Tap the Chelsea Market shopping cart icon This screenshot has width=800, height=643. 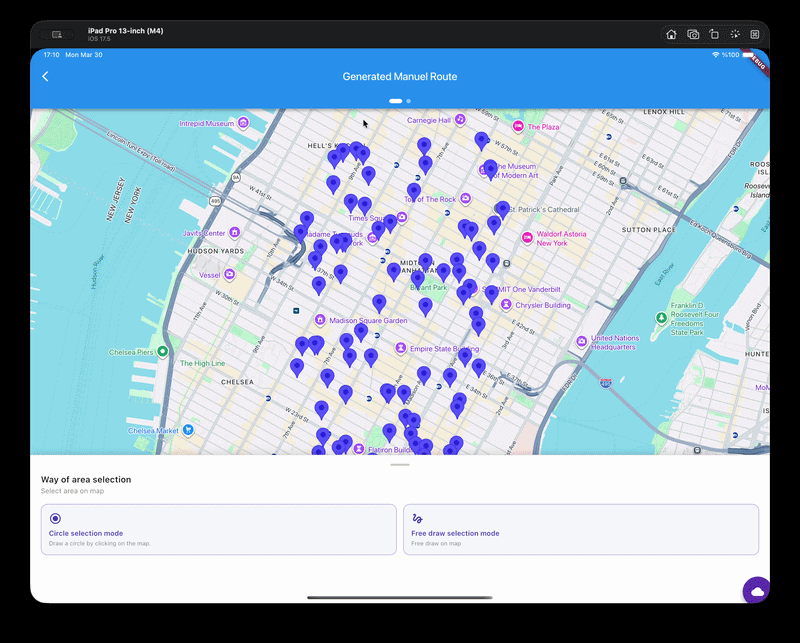pyautogui.click(x=188, y=430)
